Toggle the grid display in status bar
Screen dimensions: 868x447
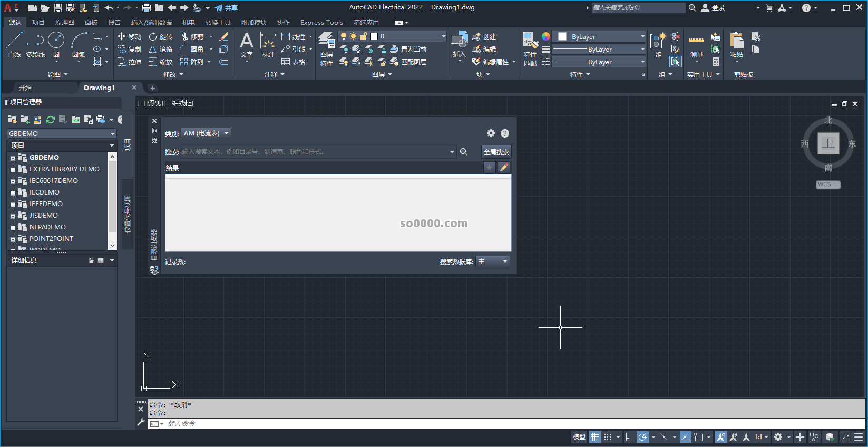(x=595, y=437)
